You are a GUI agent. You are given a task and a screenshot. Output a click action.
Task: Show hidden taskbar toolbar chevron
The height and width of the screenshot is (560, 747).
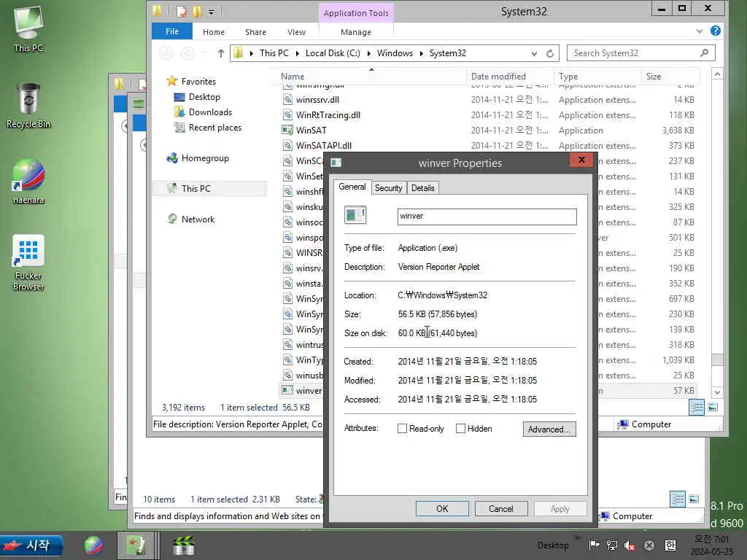[577, 538]
